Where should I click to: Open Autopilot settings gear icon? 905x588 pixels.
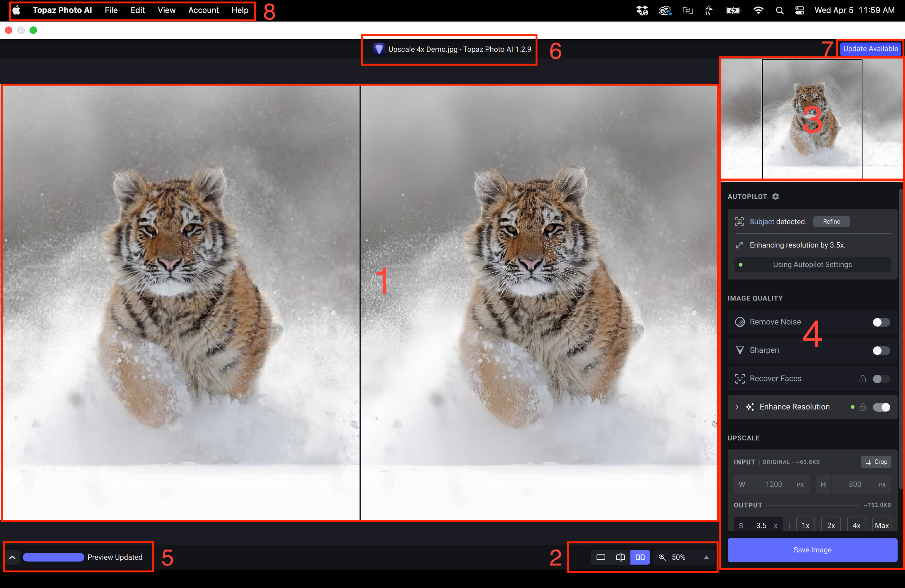[775, 196]
